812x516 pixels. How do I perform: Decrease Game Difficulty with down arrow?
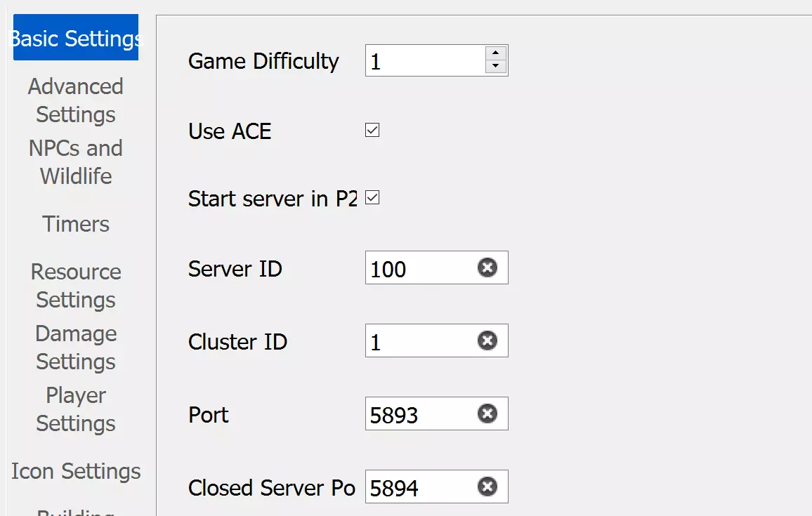pyautogui.click(x=496, y=67)
